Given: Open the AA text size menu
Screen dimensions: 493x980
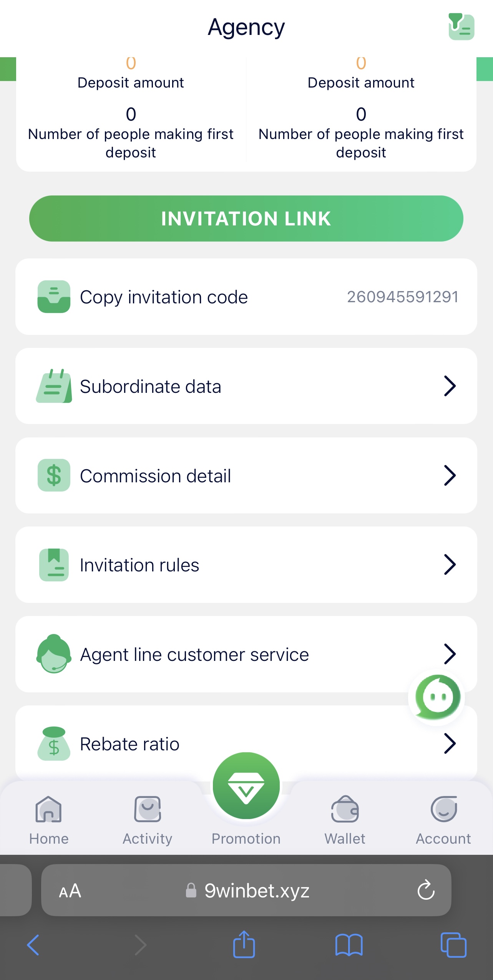Looking at the screenshot, I should (70, 891).
